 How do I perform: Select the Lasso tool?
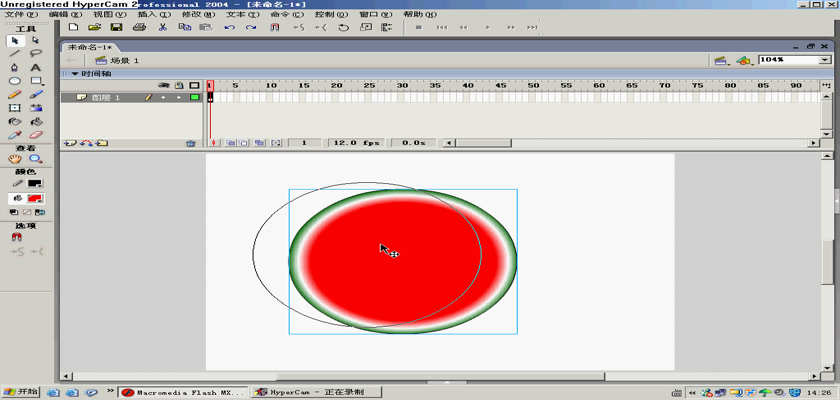click(35, 54)
